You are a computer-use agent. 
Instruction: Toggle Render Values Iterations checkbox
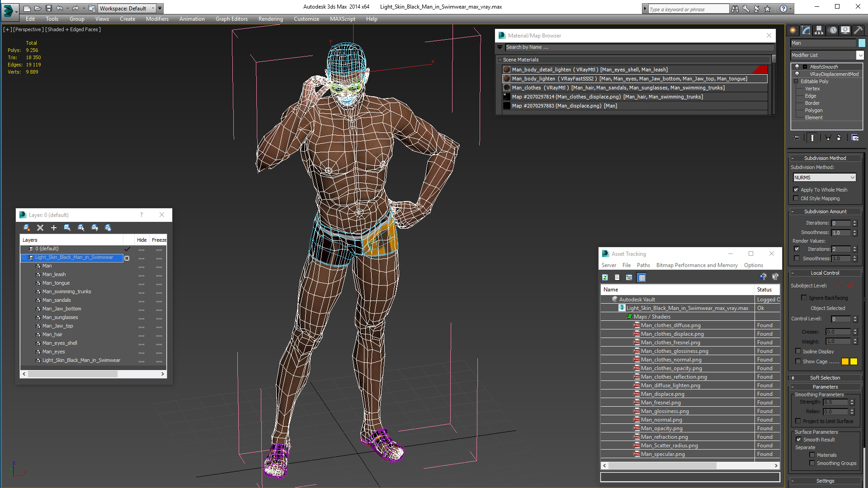797,249
